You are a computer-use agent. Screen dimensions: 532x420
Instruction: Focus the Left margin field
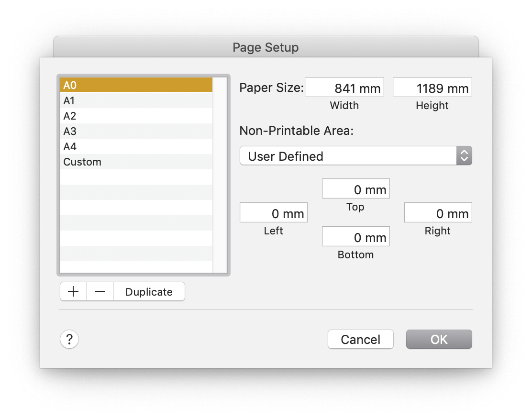pyautogui.click(x=273, y=213)
